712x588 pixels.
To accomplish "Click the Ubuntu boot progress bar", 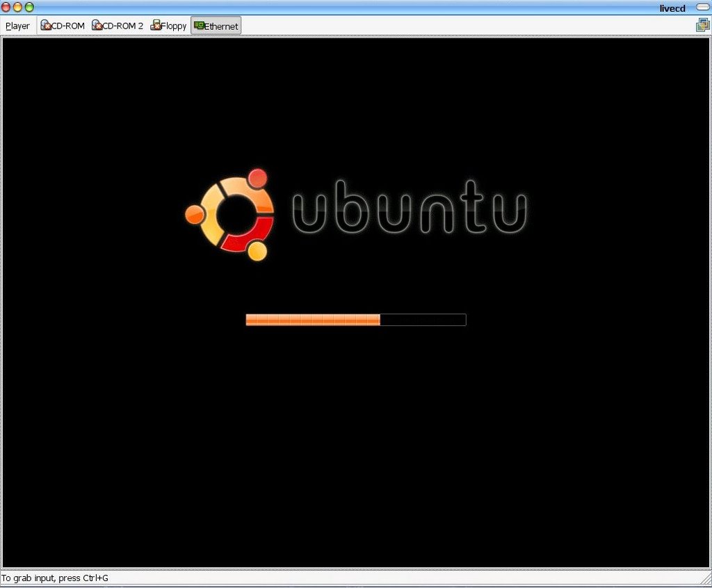I will pos(356,320).
